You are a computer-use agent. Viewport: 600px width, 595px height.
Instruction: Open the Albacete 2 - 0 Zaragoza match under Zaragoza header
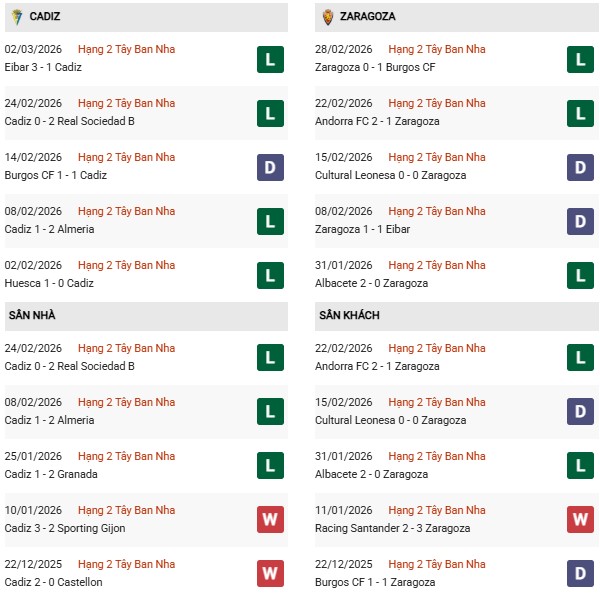pyautogui.click(x=374, y=283)
